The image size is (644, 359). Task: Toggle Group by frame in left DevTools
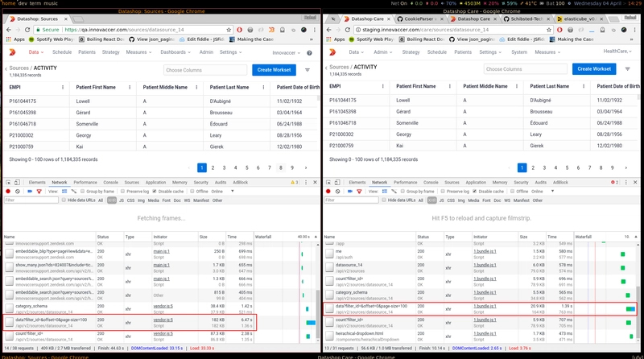[x=83, y=192]
